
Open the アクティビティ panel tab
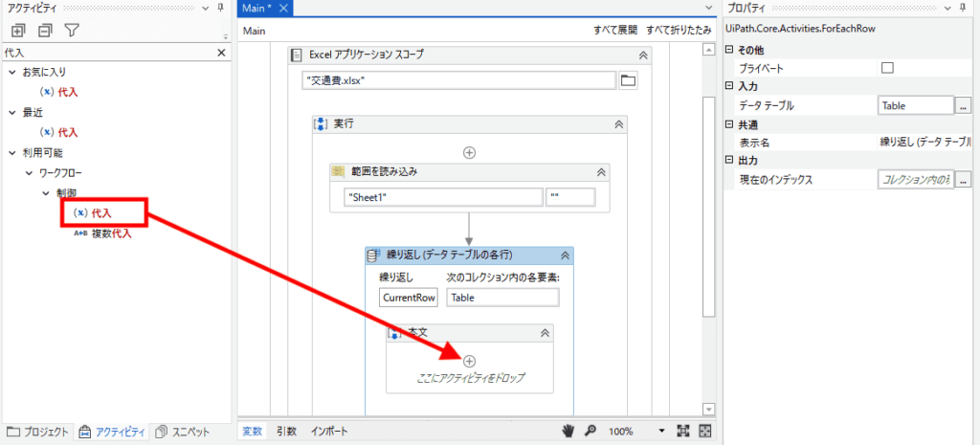[x=113, y=432]
